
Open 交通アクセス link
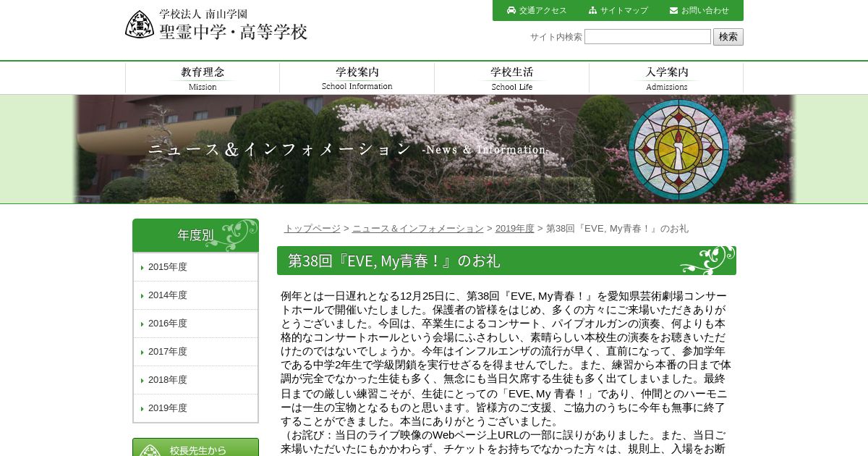[542, 10]
